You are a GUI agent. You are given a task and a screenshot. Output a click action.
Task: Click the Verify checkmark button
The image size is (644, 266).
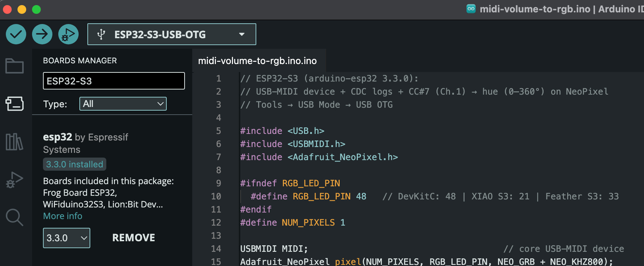[x=16, y=34]
